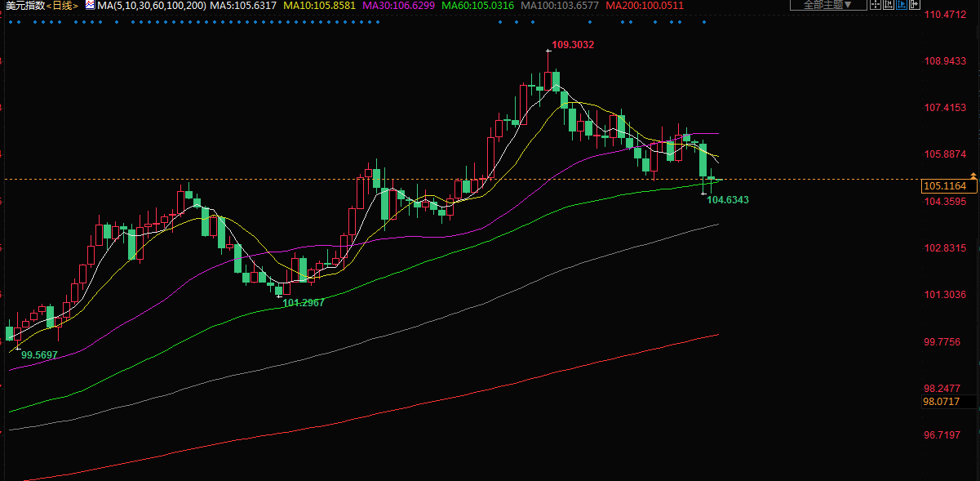This screenshot has height=481, width=980.
Task: Click the small chart icon before MA(5,10,30...)
Action: tap(90, 5)
